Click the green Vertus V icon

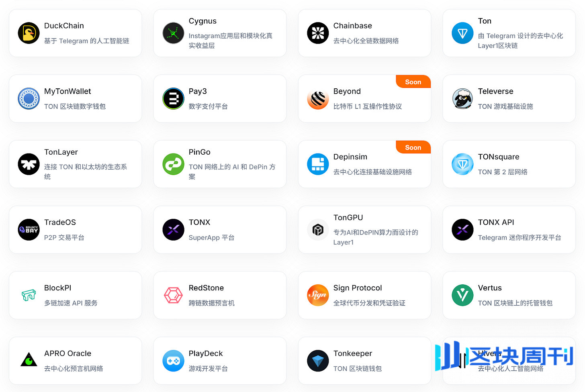click(x=462, y=295)
